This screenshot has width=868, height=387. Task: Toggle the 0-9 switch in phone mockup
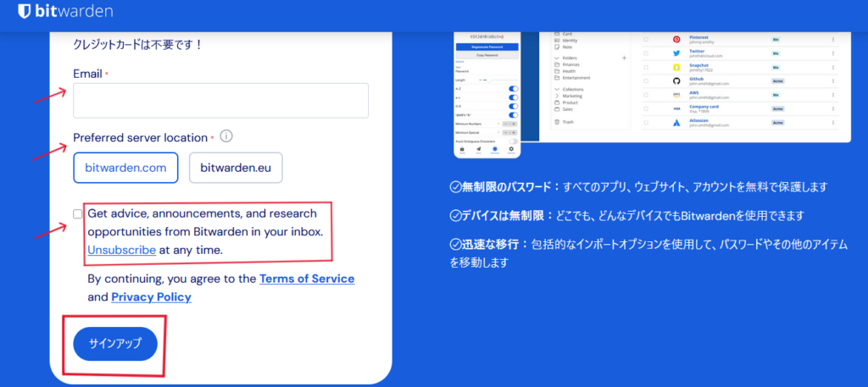(513, 106)
